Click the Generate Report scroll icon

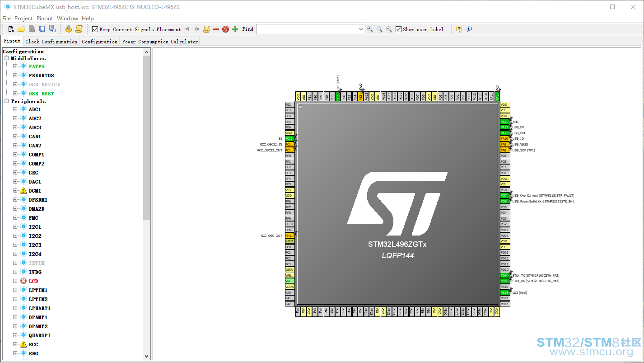pos(79,29)
